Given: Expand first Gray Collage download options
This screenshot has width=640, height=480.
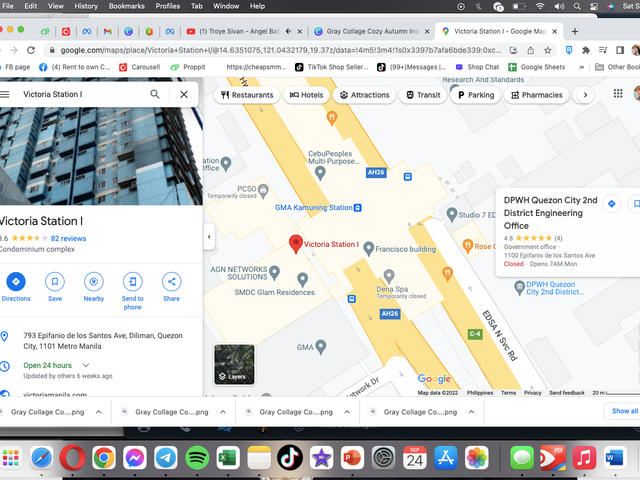Looking at the screenshot, I should pyautogui.click(x=98, y=412).
